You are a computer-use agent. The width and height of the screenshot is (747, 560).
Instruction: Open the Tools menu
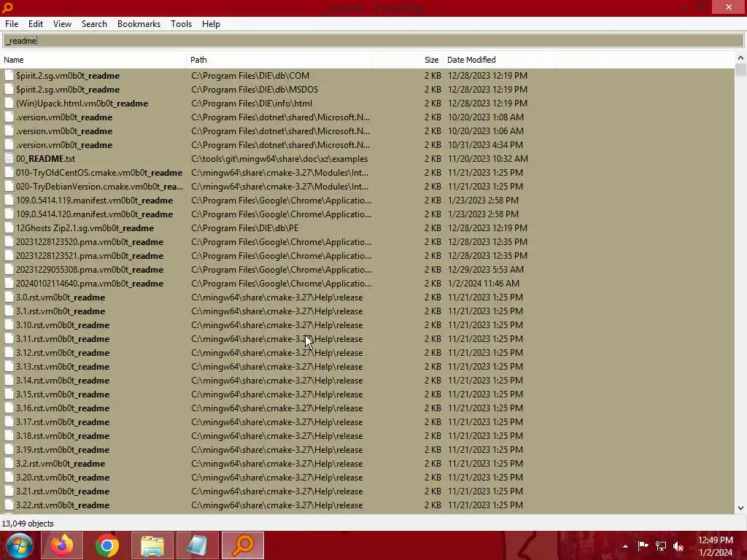[x=181, y=24]
